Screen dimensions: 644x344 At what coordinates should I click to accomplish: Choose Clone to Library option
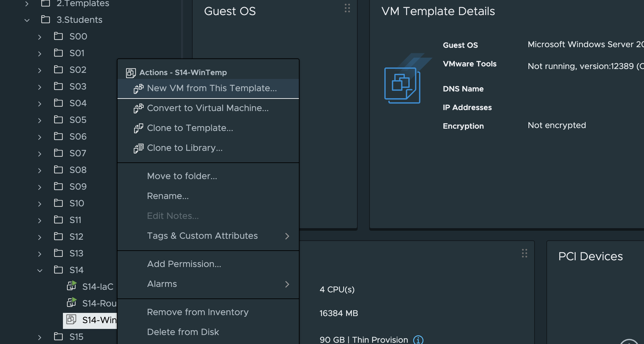coord(185,148)
